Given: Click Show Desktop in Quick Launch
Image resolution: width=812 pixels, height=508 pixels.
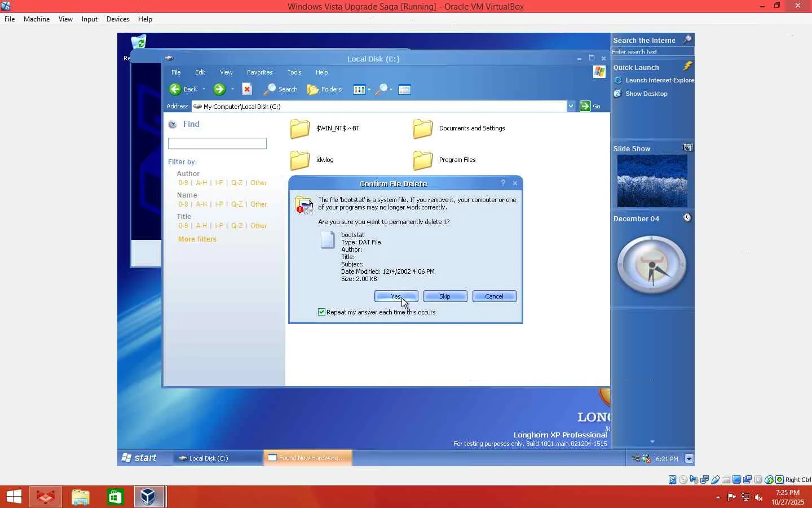Looking at the screenshot, I should coord(641,94).
